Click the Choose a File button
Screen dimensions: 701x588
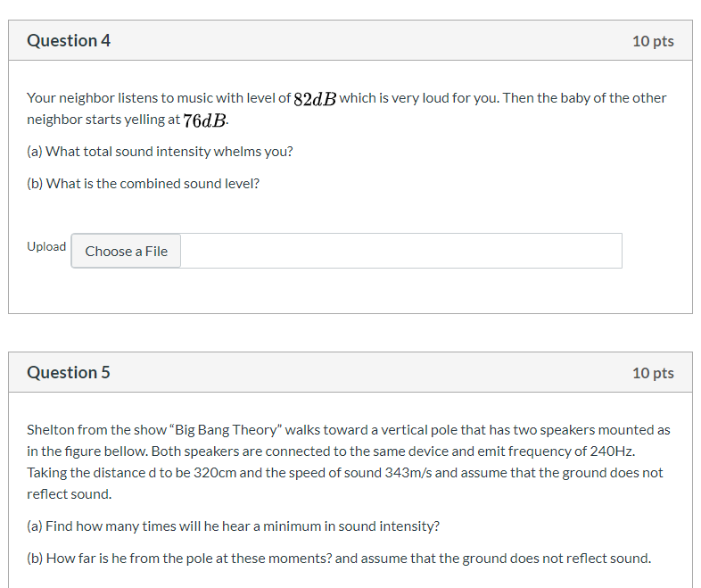(x=126, y=251)
